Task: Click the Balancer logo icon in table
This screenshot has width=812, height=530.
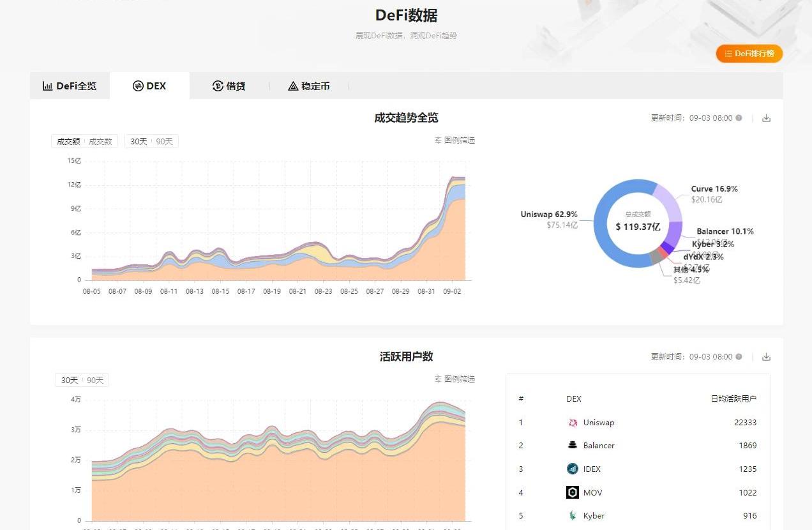Action: tap(573, 446)
